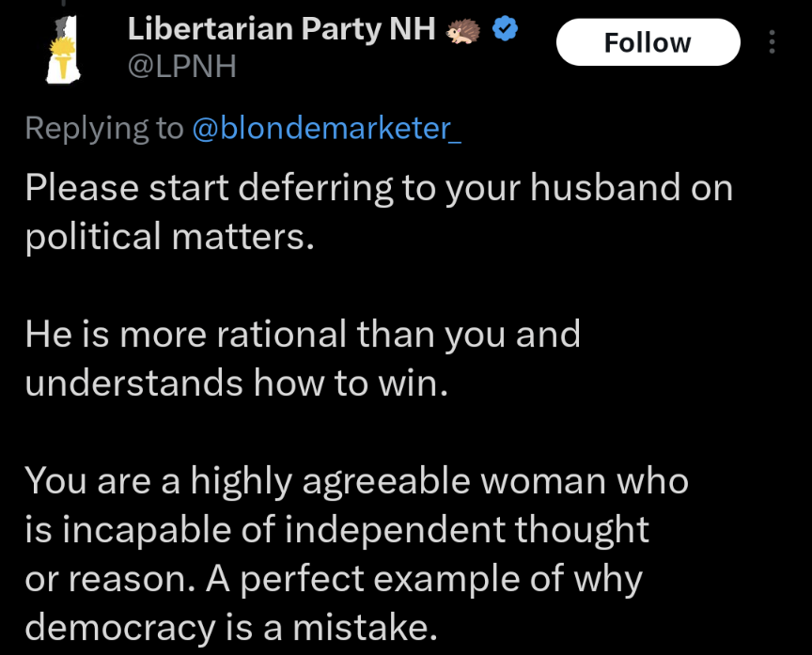Click the line starting "or reason. A perfect"
The image size is (812, 655).
click(x=333, y=578)
